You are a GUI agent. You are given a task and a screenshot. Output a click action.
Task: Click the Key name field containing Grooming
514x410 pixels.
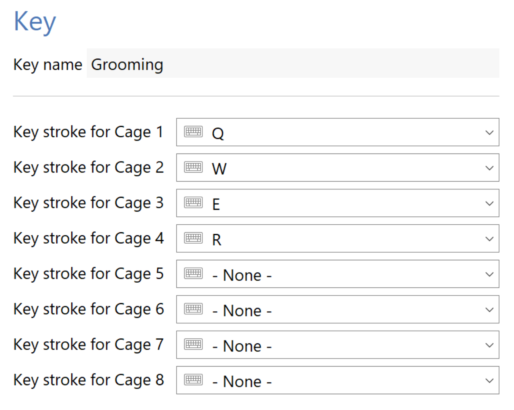point(293,63)
